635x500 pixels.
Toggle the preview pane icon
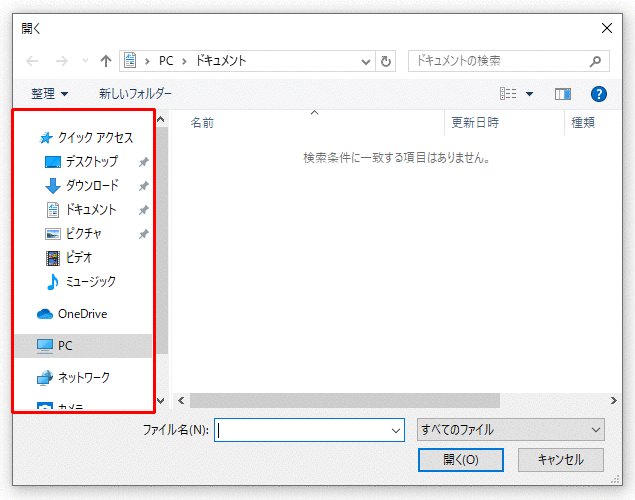[563, 94]
